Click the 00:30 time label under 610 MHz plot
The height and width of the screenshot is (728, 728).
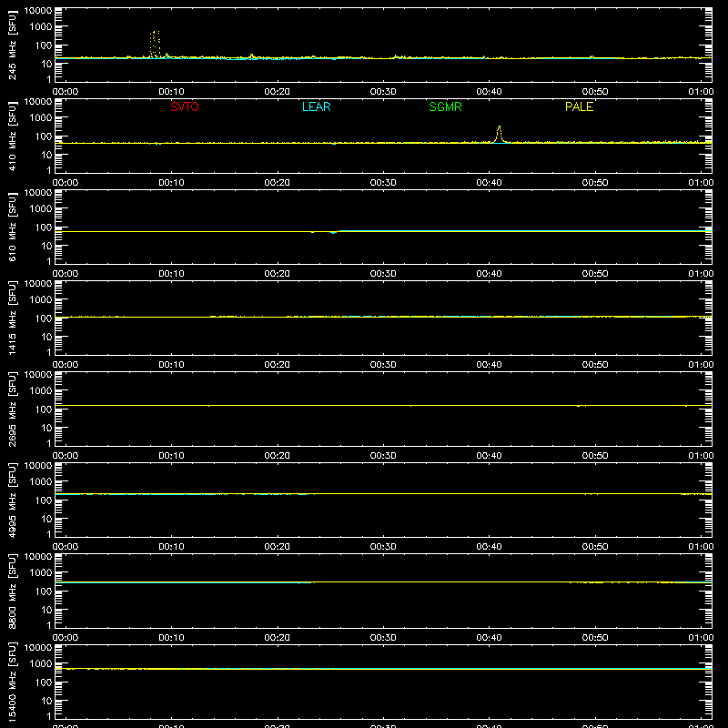(x=383, y=274)
